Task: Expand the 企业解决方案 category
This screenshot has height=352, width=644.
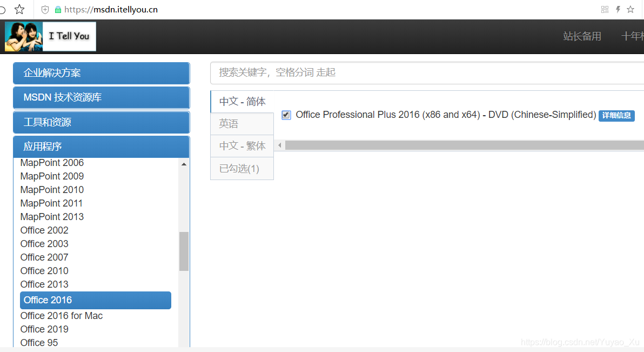Action: click(102, 73)
